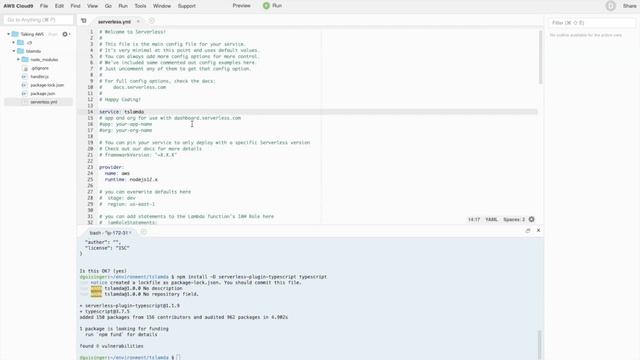Open package.json in the file tree
The height and width of the screenshot is (360, 640).
point(43,93)
